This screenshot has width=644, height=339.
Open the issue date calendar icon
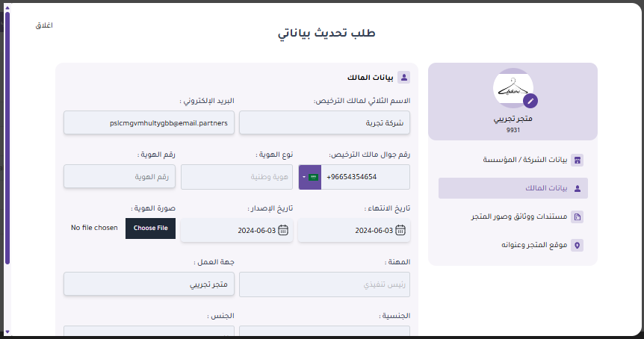(x=283, y=230)
